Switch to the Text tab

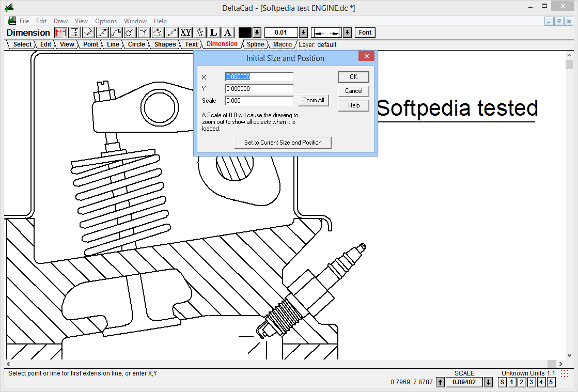pos(191,44)
